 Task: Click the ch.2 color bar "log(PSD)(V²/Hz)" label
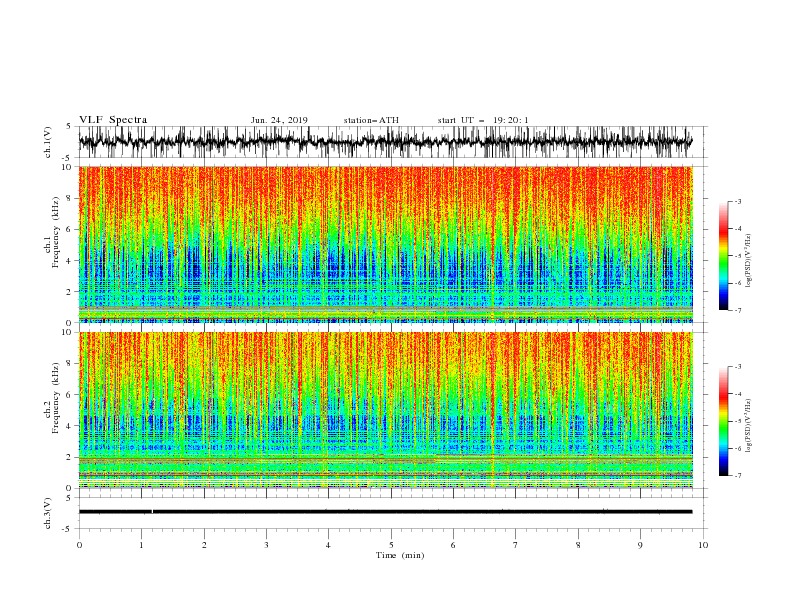point(748,425)
